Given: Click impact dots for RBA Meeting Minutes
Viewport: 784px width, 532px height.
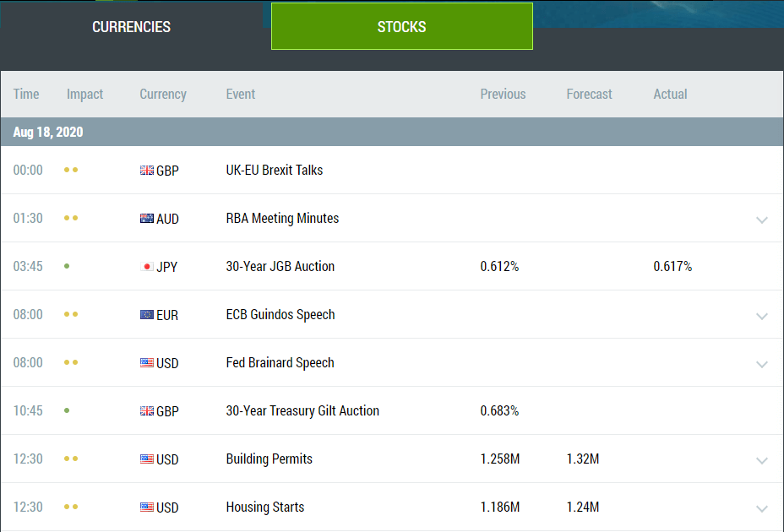Looking at the screenshot, I should (x=71, y=219).
